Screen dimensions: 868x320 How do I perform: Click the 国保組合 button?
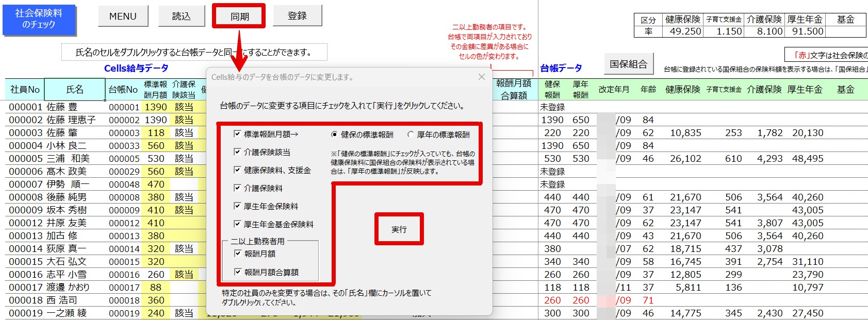click(x=628, y=64)
